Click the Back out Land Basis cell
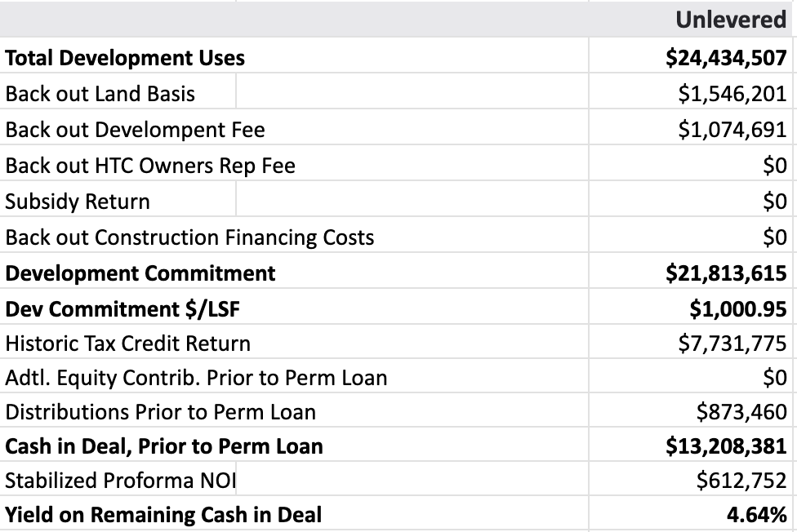This screenshot has height=532, width=797. (100, 94)
